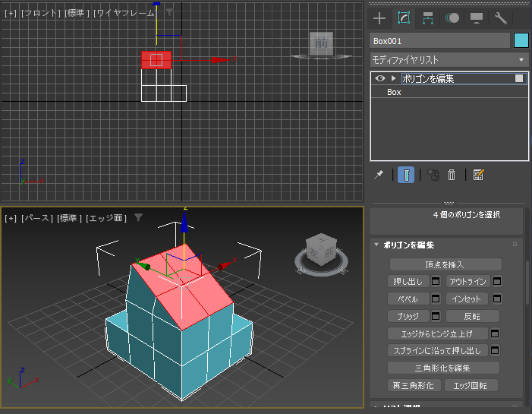Viewport: 532px width, 414px height.
Task: Open the Hierarchy panel tab
Action: click(x=428, y=18)
